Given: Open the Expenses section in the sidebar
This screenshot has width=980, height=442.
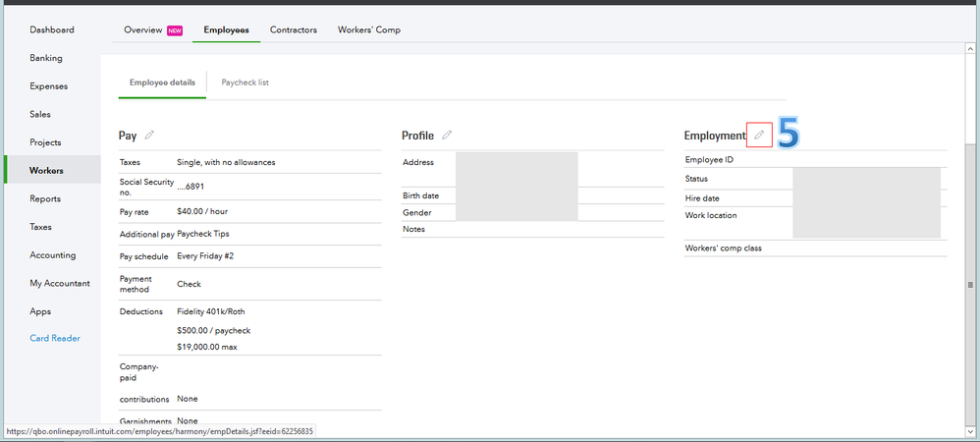Looking at the screenshot, I should pos(49,86).
